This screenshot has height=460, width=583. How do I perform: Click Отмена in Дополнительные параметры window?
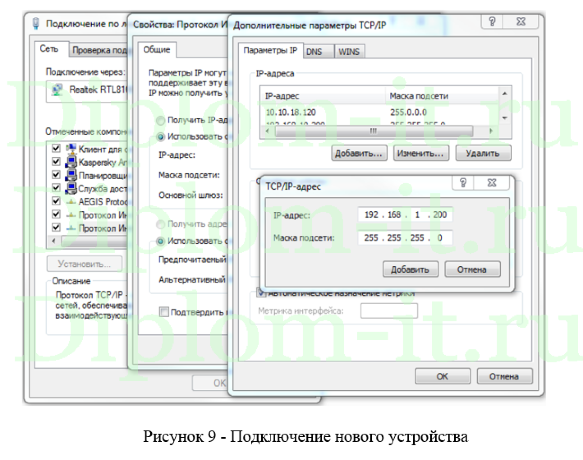coord(504,376)
